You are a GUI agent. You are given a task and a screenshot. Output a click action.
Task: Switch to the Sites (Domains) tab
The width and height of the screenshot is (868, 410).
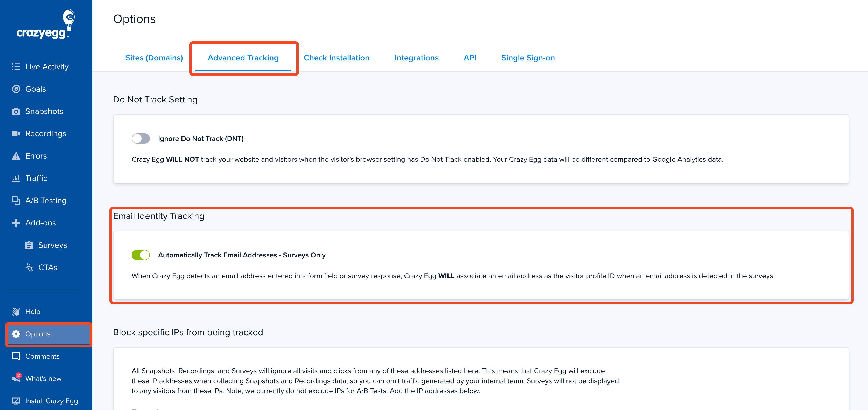tap(154, 58)
